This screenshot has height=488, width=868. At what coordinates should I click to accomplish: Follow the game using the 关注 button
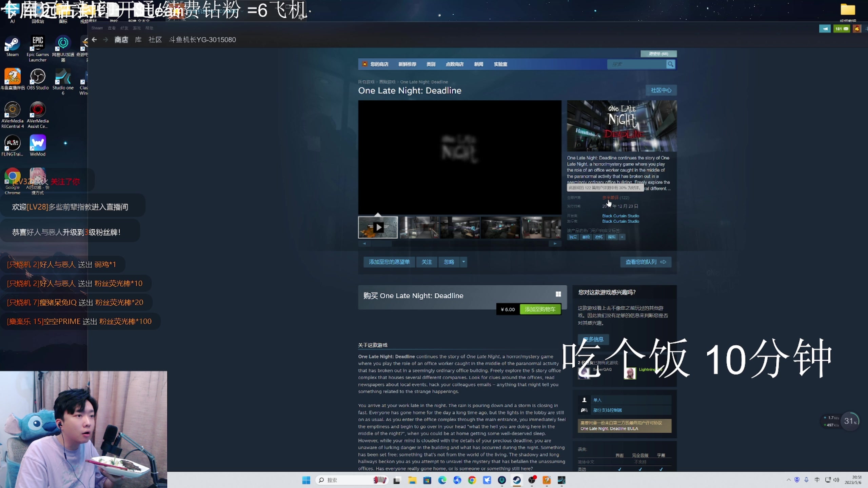tap(427, 262)
